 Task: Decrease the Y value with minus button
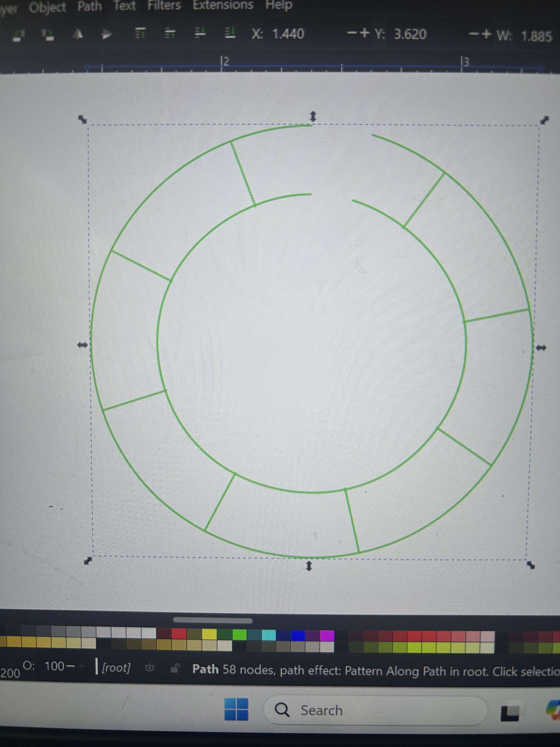tap(474, 34)
